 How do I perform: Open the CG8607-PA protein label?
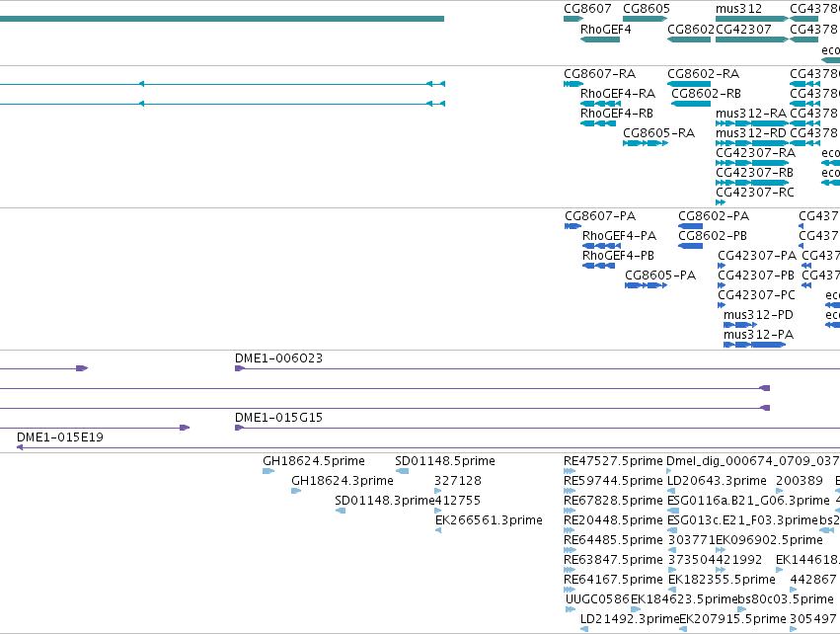600,216
